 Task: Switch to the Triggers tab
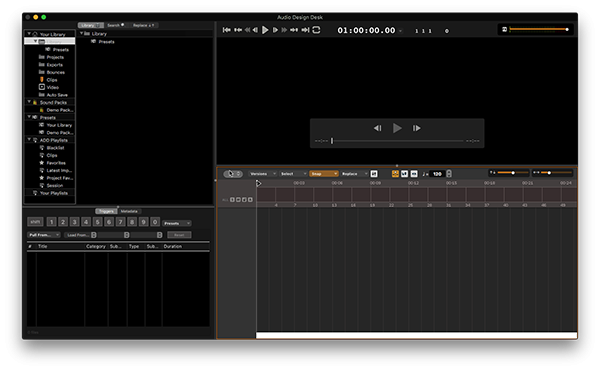(106, 211)
